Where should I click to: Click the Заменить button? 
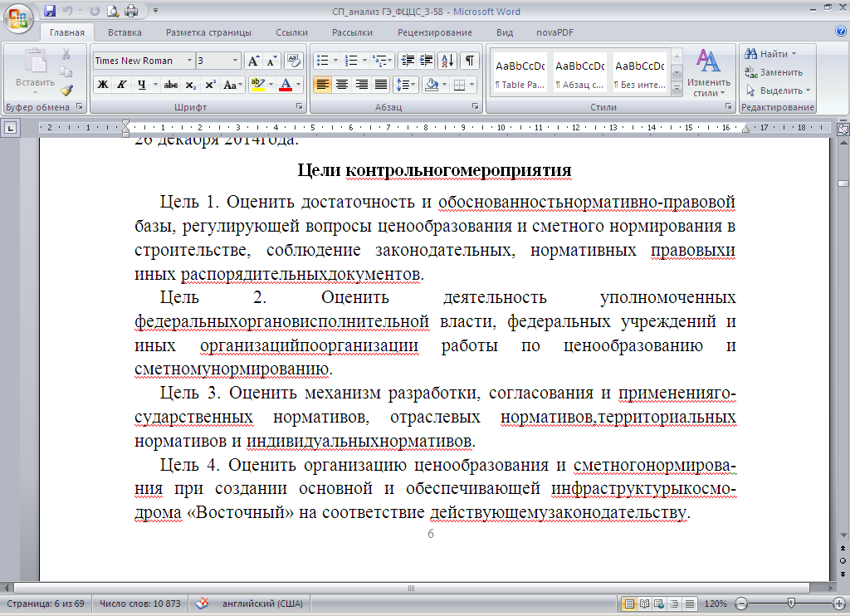(x=773, y=72)
